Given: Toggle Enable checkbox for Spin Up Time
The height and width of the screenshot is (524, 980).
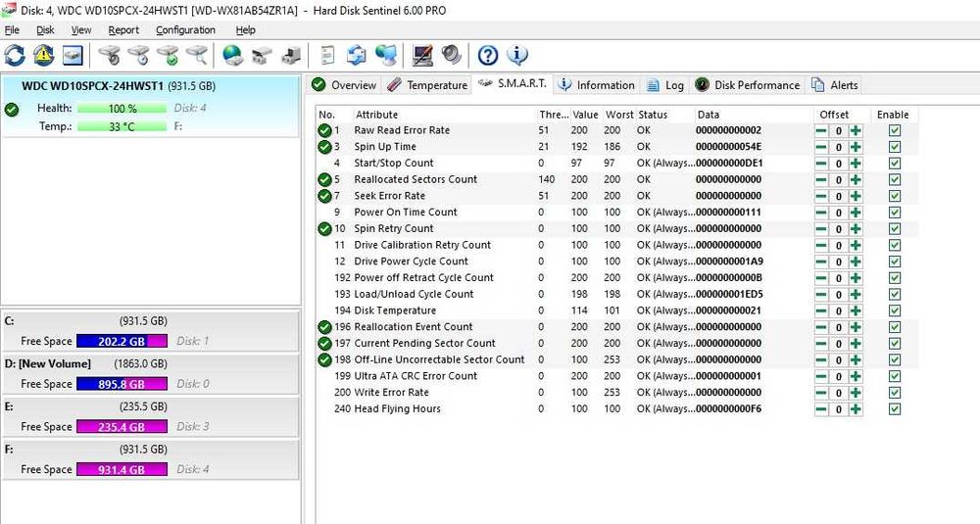Looking at the screenshot, I should 895,147.
